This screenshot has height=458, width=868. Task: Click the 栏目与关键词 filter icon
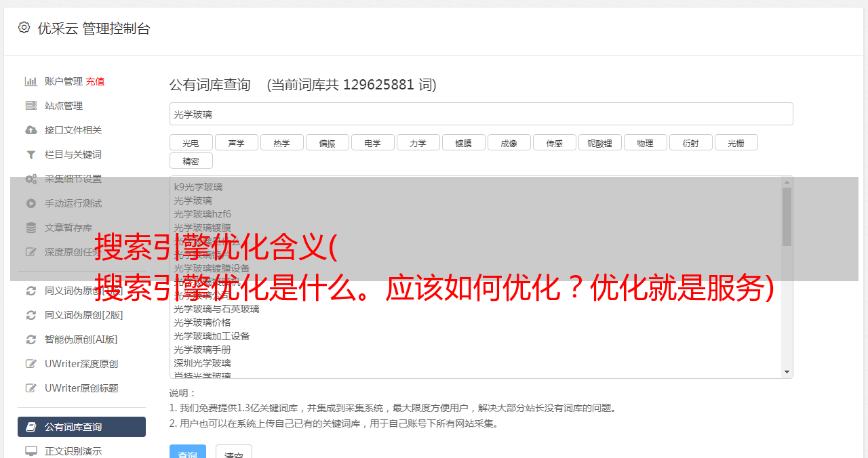(31, 154)
